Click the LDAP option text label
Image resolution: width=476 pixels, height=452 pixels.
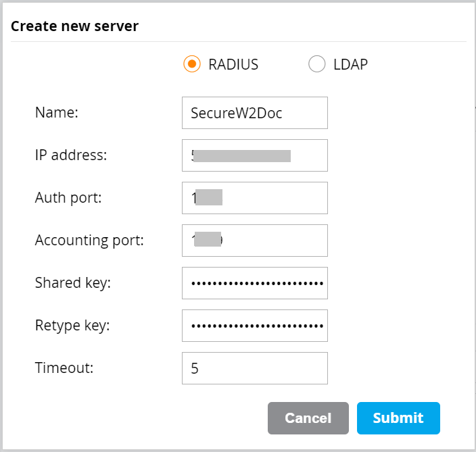(x=350, y=65)
